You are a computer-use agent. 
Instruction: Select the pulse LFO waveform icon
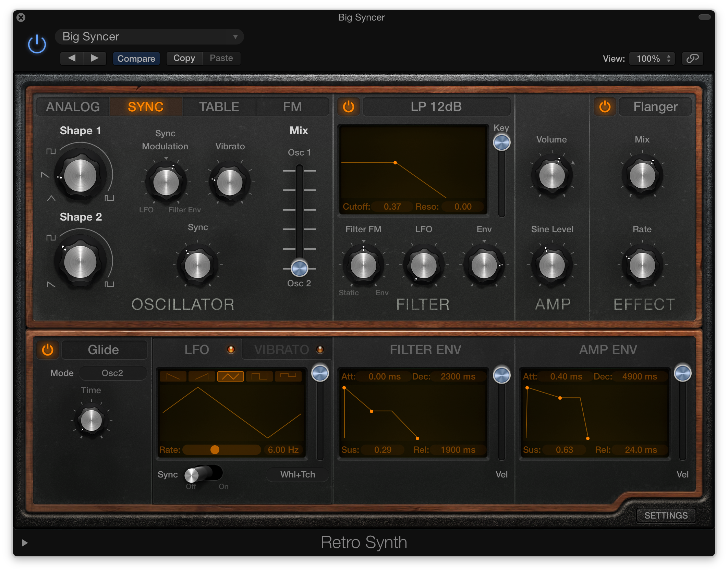(x=288, y=376)
